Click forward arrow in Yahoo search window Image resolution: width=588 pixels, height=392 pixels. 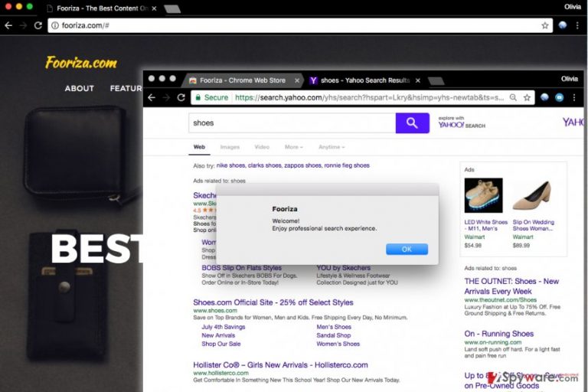pos(166,97)
